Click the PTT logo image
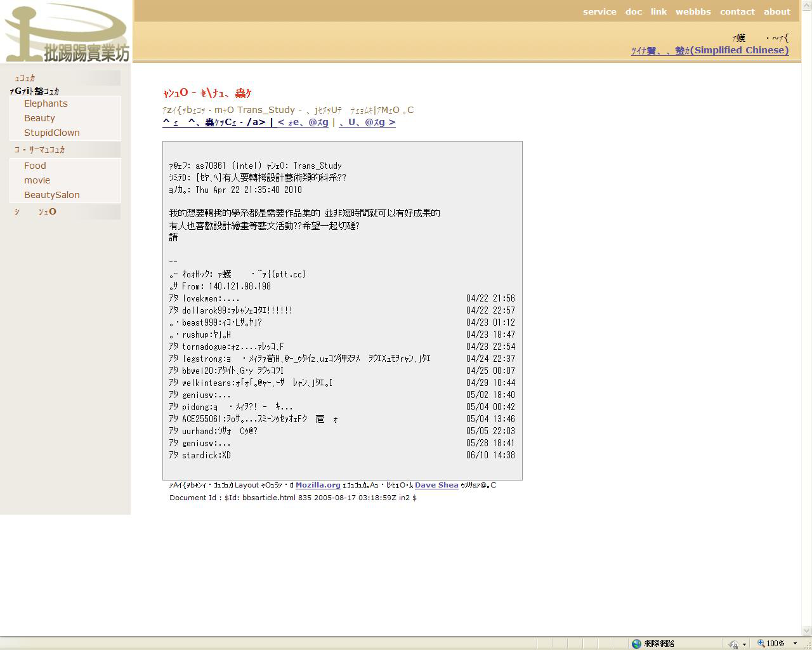 pyautogui.click(x=67, y=33)
